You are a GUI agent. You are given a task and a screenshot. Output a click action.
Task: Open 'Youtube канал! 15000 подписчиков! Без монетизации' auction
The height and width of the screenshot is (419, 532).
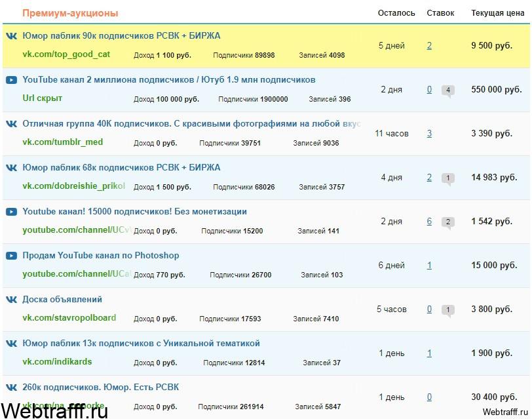tap(134, 212)
